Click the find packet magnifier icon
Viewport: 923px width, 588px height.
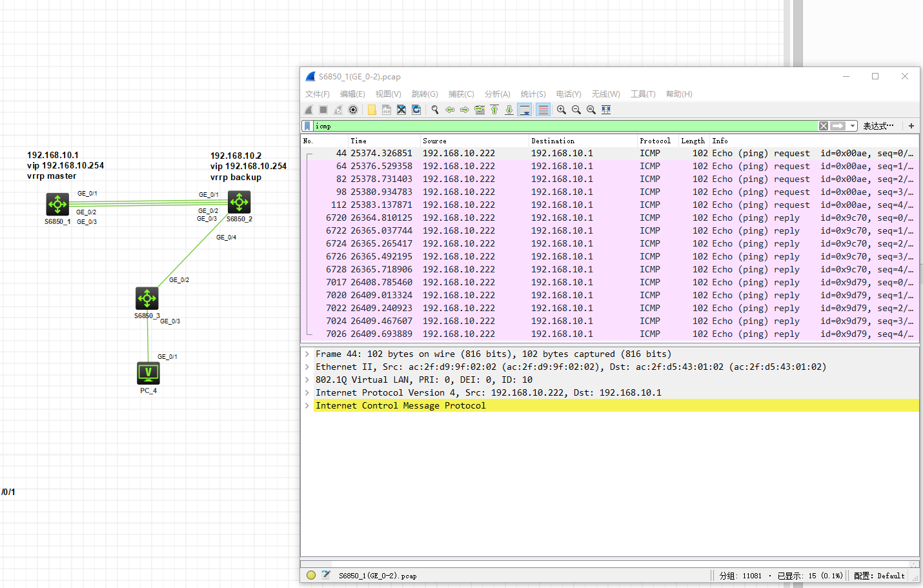tap(435, 110)
